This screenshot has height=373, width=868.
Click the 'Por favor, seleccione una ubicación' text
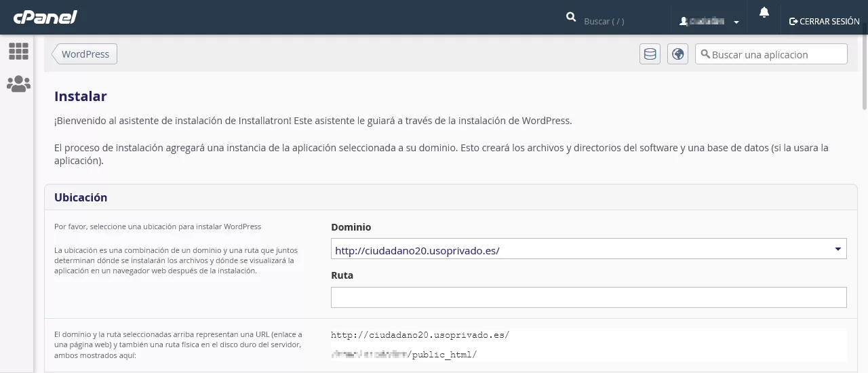pyautogui.click(x=157, y=227)
